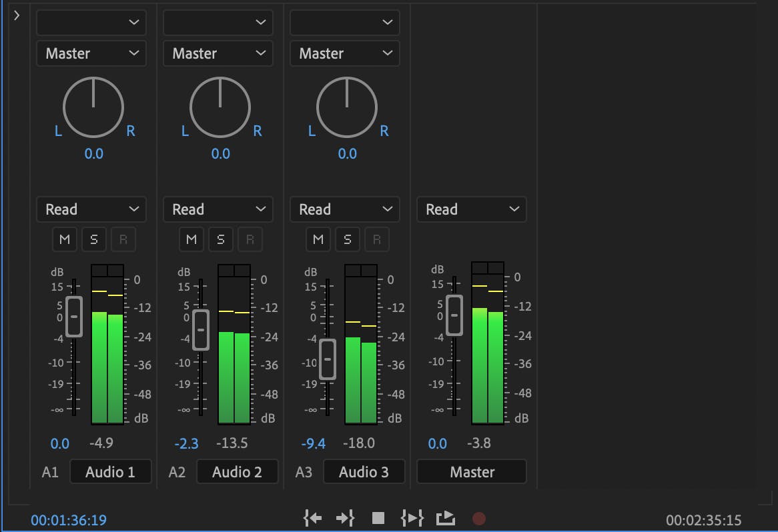Click the Audio 2 track name field
The width and height of the screenshot is (778, 532).
click(x=237, y=471)
